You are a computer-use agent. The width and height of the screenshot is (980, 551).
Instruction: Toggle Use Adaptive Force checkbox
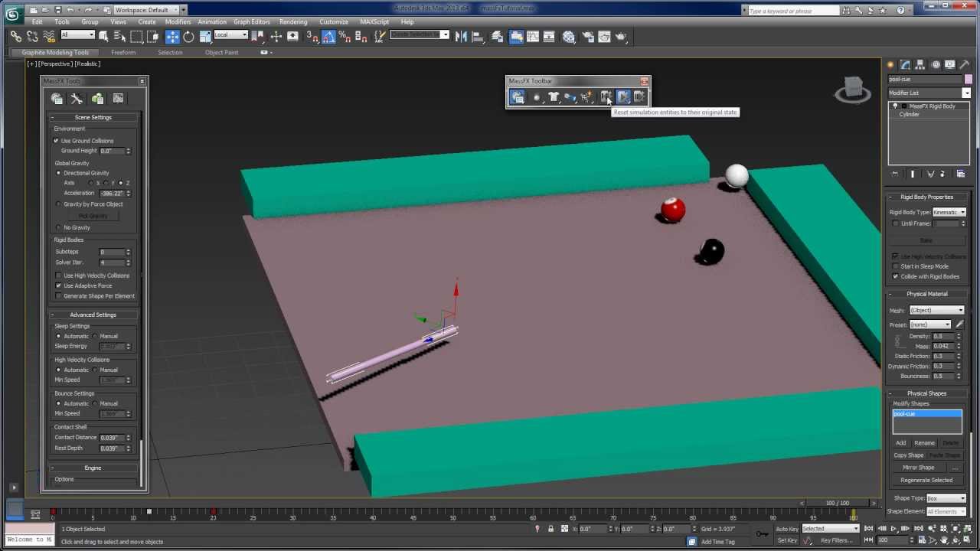pyautogui.click(x=59, y=285)
